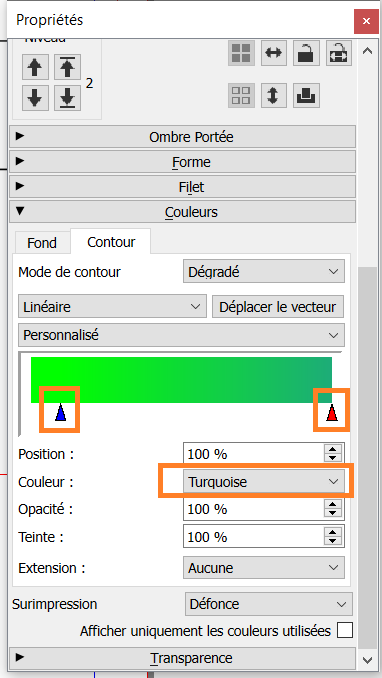The height and width of the screenshot is (678, 382).
Task: Open the Surimpression dropdown showing Défonce
Action: pyautogui.click(x=269, y=604)
